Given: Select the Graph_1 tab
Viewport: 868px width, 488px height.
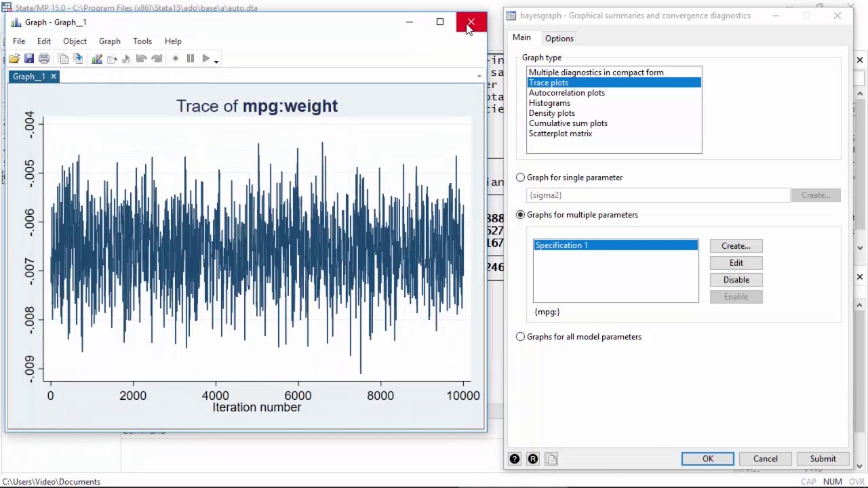Looking at the screenshot, I should 28,77.
